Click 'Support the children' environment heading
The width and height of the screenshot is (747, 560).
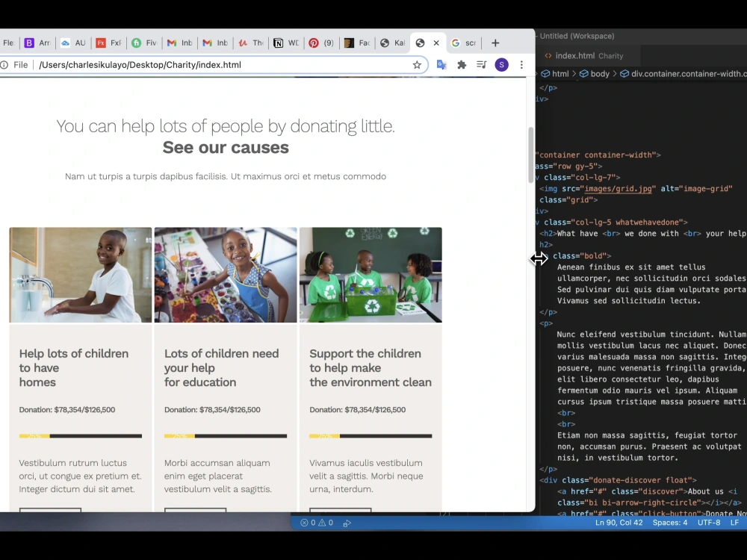click(x=371, y=367)
